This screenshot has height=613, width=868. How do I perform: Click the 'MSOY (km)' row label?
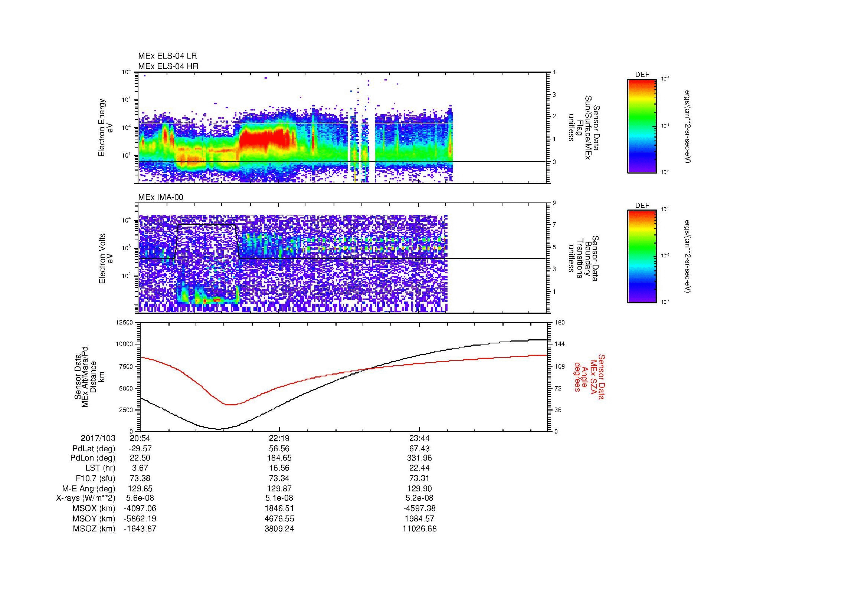(x=94, y=518)
